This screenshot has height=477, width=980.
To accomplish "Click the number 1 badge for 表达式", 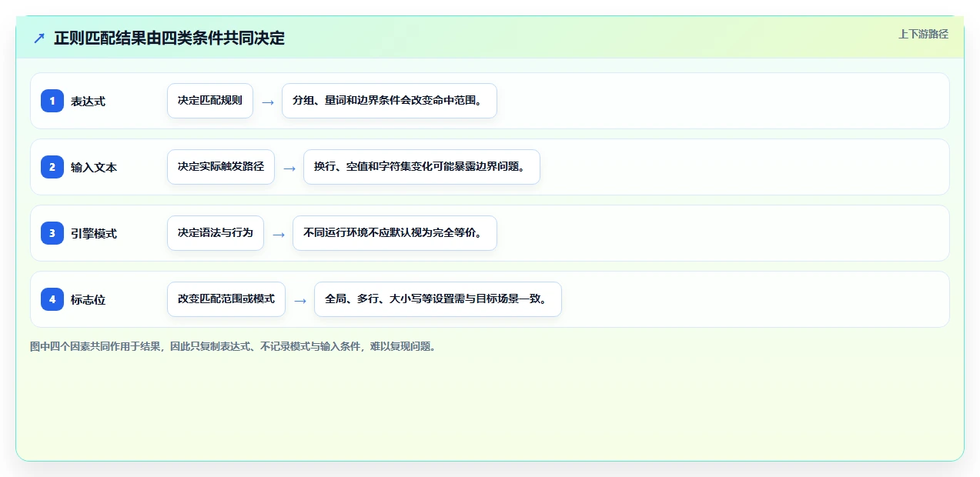I will 52,101.
